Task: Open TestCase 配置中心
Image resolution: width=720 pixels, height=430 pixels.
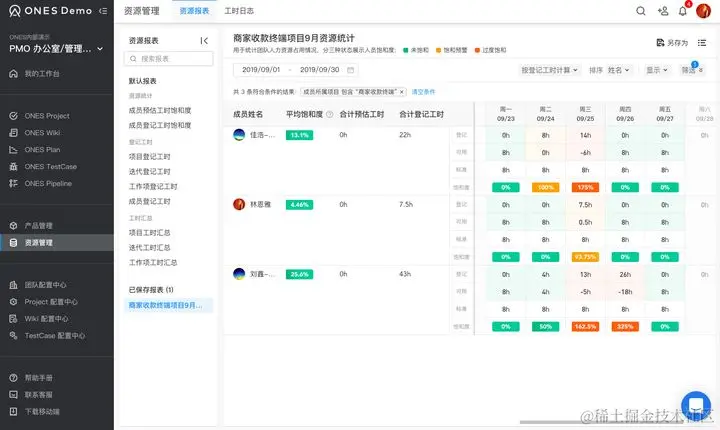Action: click(x=54, y=336)
